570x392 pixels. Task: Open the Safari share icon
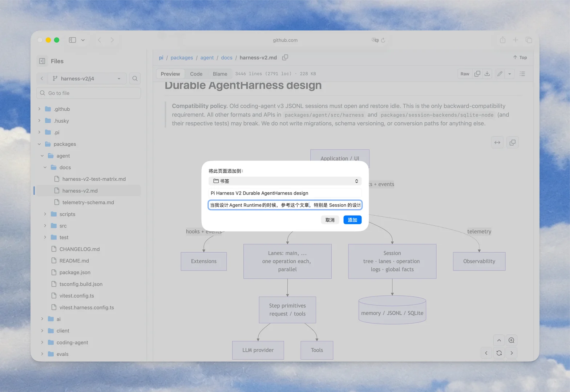(x=502, y=40)
